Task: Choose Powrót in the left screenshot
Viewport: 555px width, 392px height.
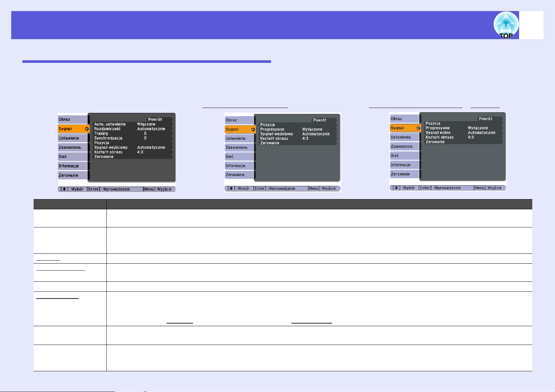Action: coord(159,119)
